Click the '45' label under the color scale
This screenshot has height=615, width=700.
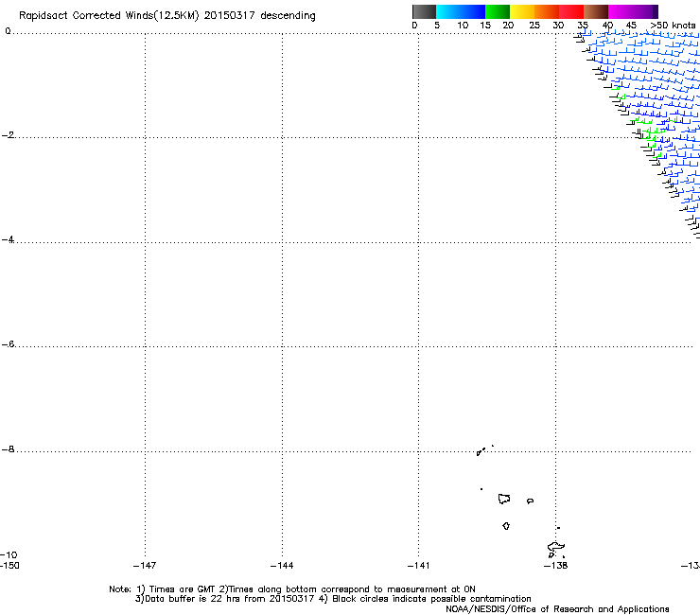(x=631, y=25)
